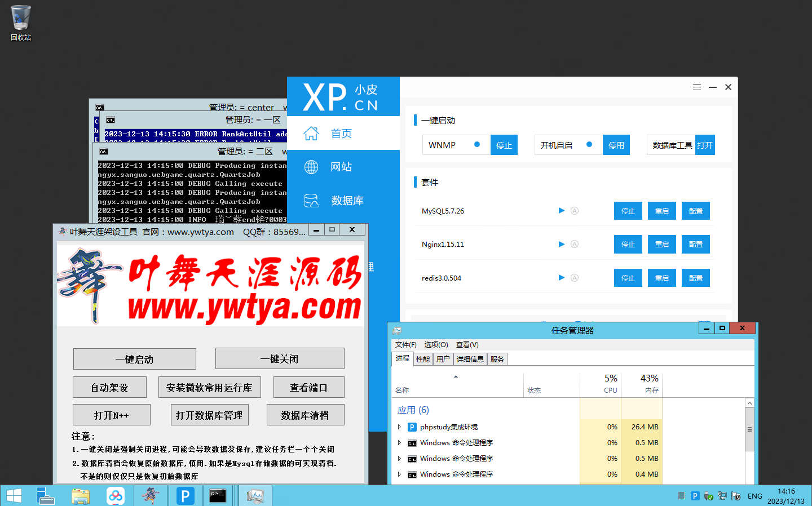Click the 数据库清档 button
This screenshot has width=812, height=506.
pyautogui.click(x=305, y=415)
